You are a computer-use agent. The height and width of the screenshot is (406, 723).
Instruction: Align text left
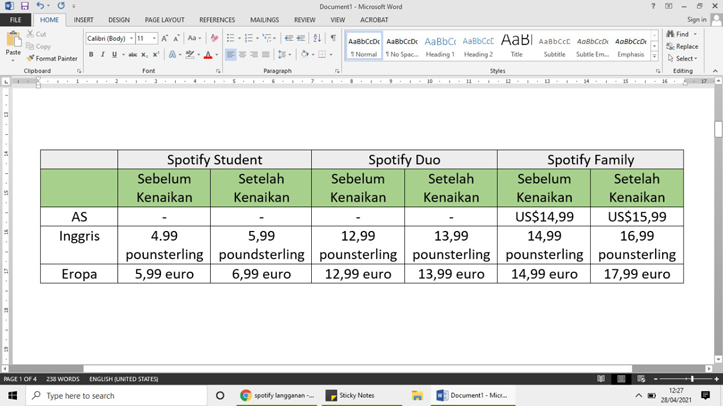point(231,54)
